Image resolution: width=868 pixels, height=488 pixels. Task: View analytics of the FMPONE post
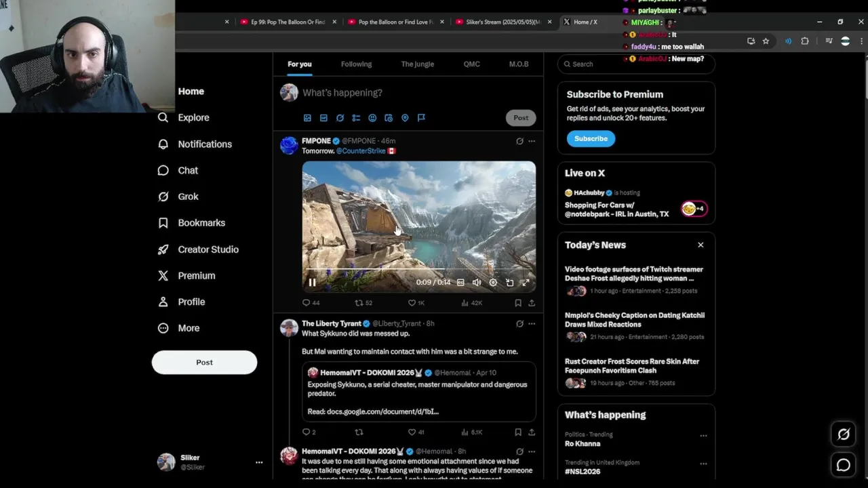(471, 303)
